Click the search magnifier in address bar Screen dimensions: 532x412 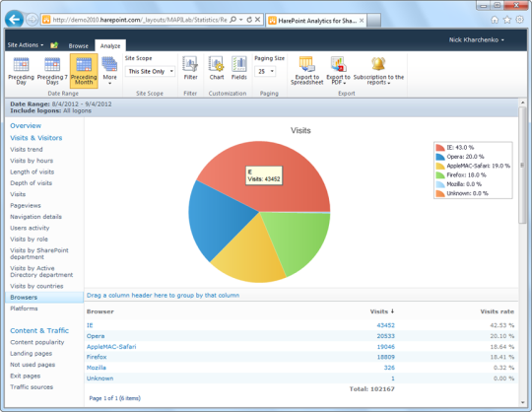click(x=233, y=20)
